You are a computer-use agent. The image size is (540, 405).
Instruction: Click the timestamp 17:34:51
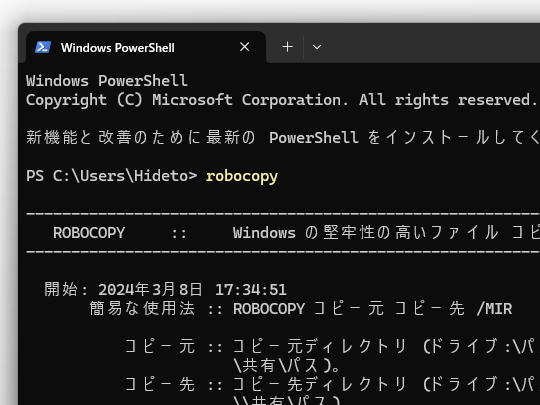tap(251, 290)
